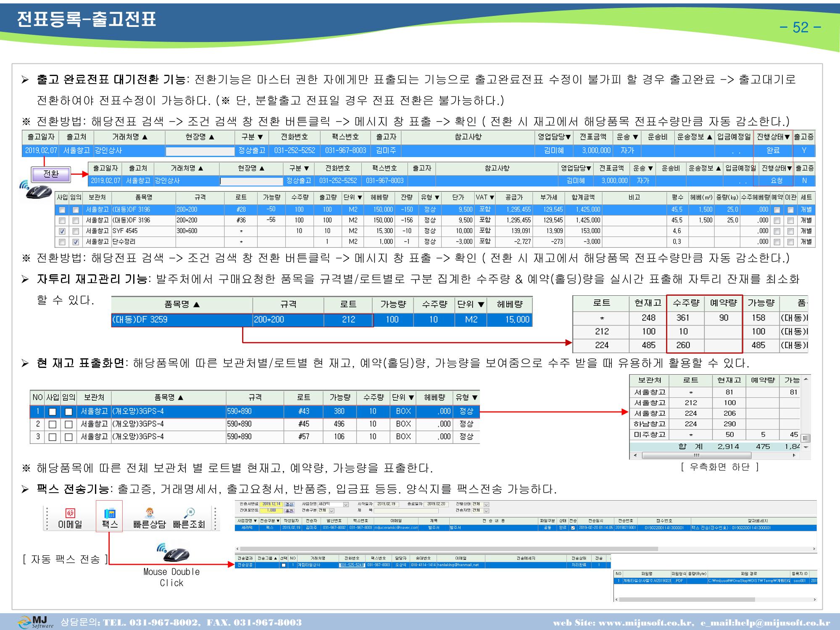The width and height of the screenshot is (840, 630).
Task: Open 단위 filter in the (대동)DF 3259 table
Action: [481, 304]
